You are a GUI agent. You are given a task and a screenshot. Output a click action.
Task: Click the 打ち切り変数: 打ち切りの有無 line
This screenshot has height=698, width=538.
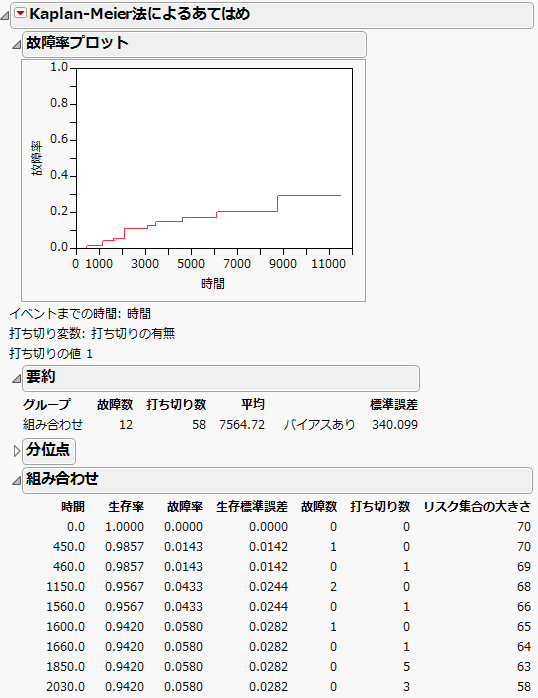coord(92,333)
